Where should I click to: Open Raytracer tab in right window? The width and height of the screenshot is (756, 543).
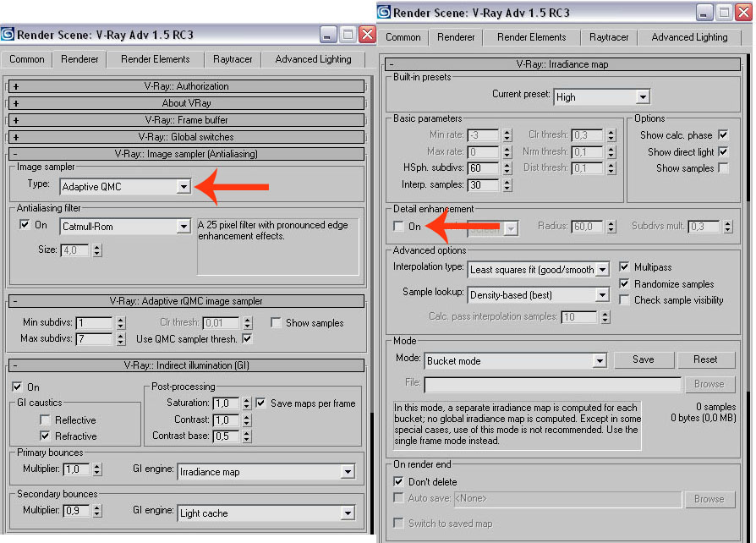609,37
